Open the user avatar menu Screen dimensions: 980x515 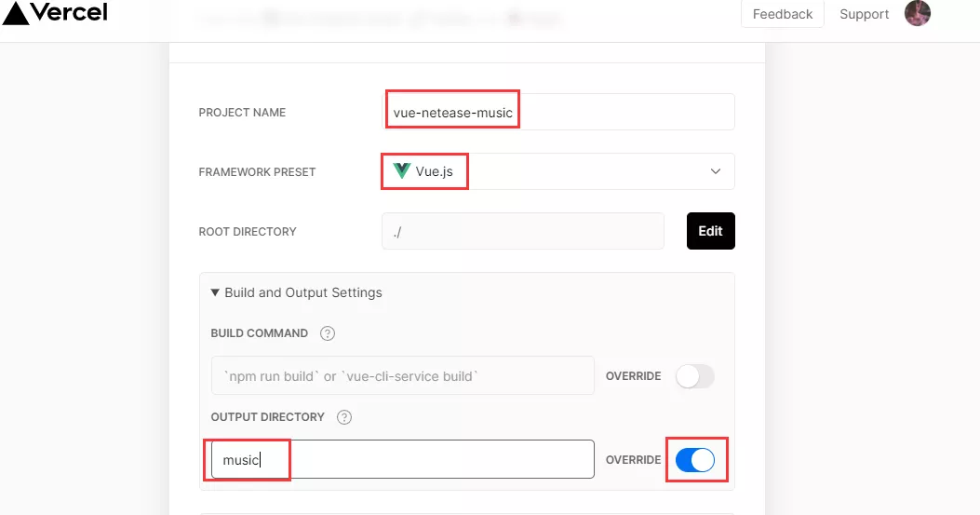(917, 12)
